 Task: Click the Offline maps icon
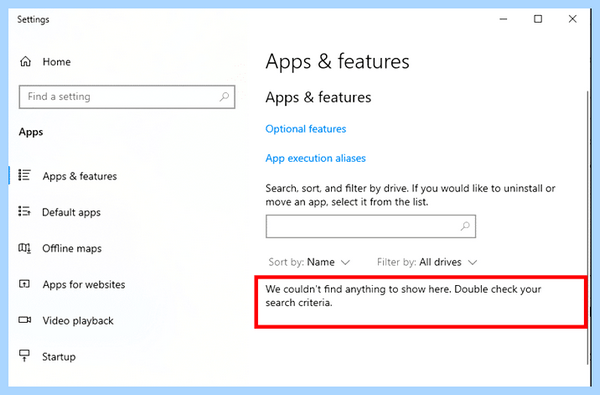24,248
